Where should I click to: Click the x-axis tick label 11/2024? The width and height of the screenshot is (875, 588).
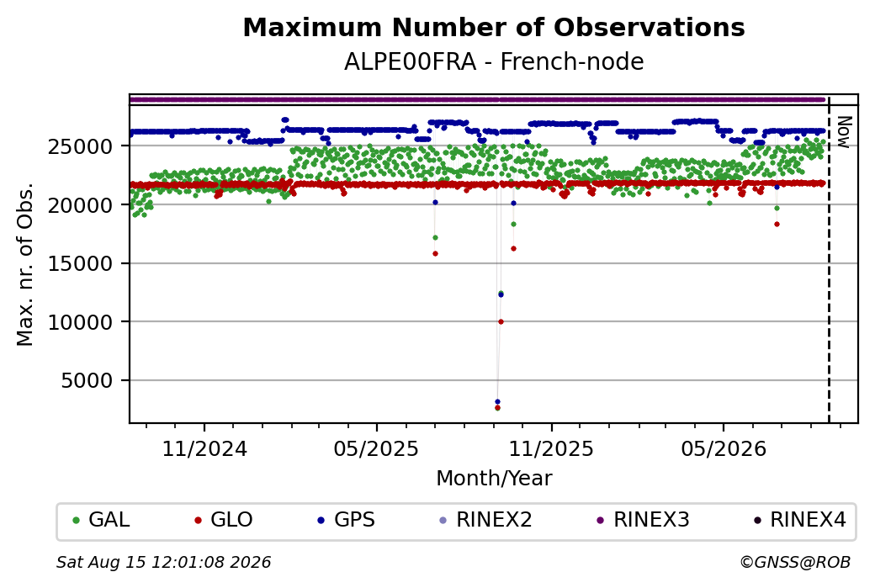(x=204, y=449)
